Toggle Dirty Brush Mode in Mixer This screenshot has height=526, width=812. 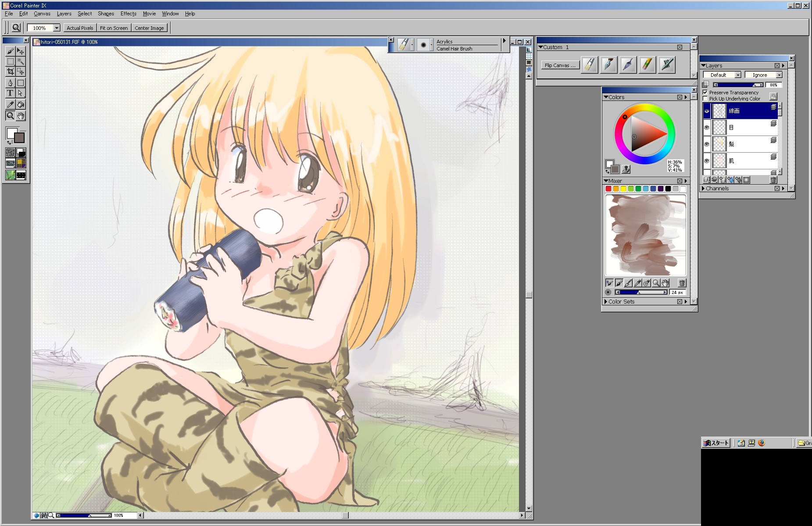coord(609,283)
